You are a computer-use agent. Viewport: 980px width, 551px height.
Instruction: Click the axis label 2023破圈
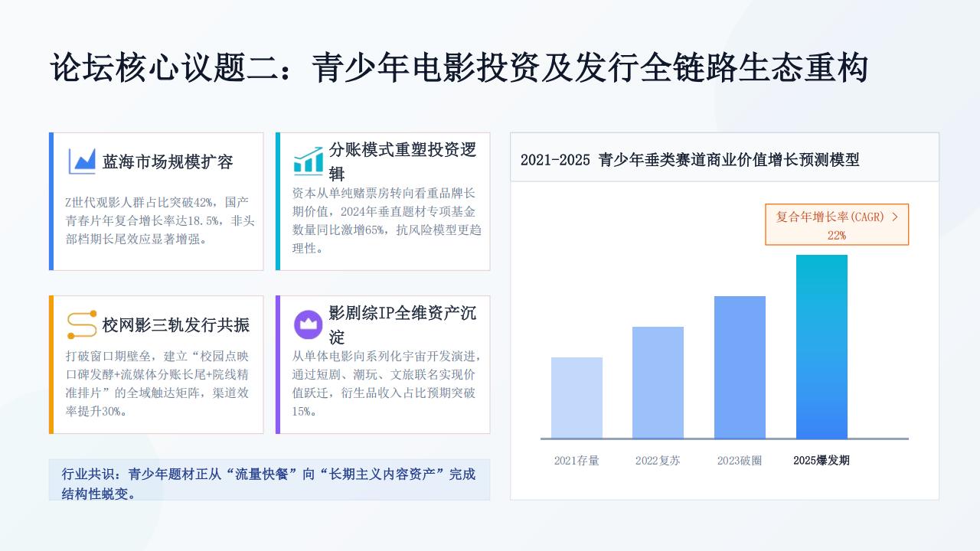(x=740, y=461)
